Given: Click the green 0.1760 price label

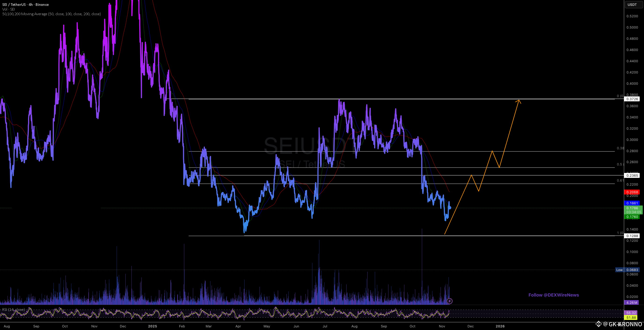Looking at the screenshot, I should point(632,217).
